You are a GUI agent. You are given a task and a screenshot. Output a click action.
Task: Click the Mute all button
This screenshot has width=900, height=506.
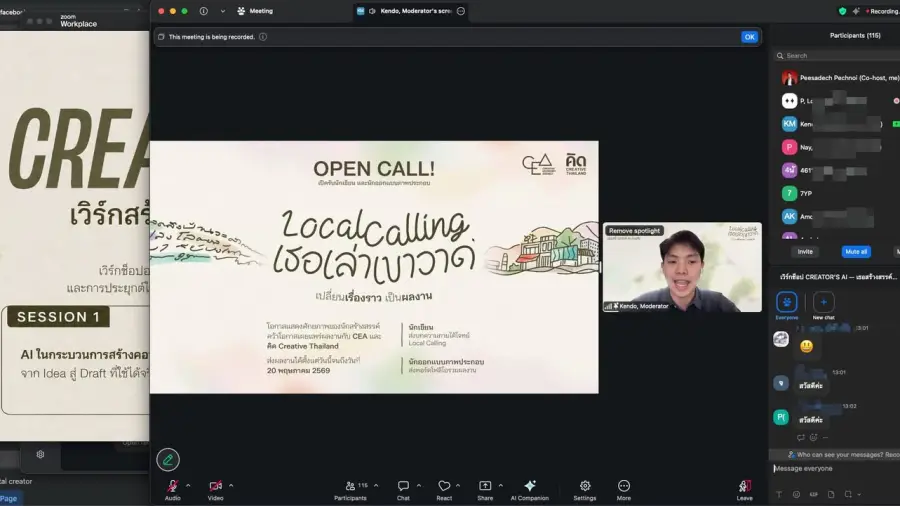856,252
